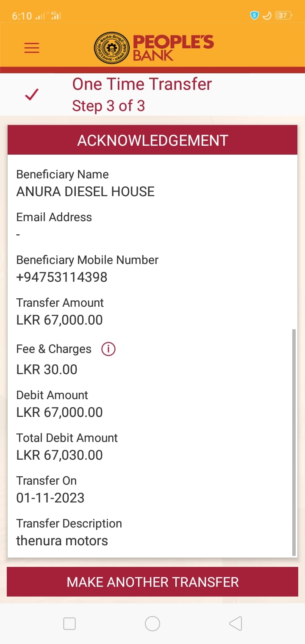Select the description text thenura motors

(62, 541)
